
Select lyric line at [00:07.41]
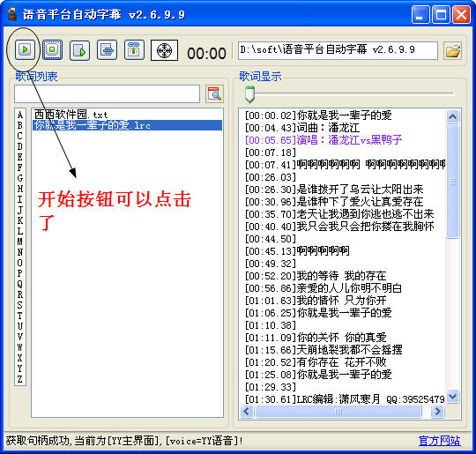(x=346, y=165)
